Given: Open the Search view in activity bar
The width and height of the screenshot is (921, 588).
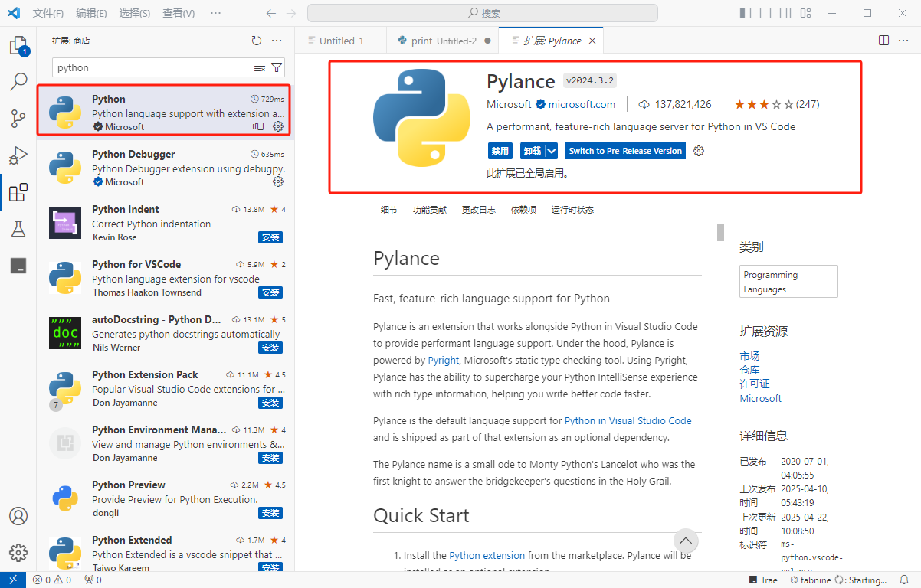Looking at the screenshot, I should click(x=18, y=82).
